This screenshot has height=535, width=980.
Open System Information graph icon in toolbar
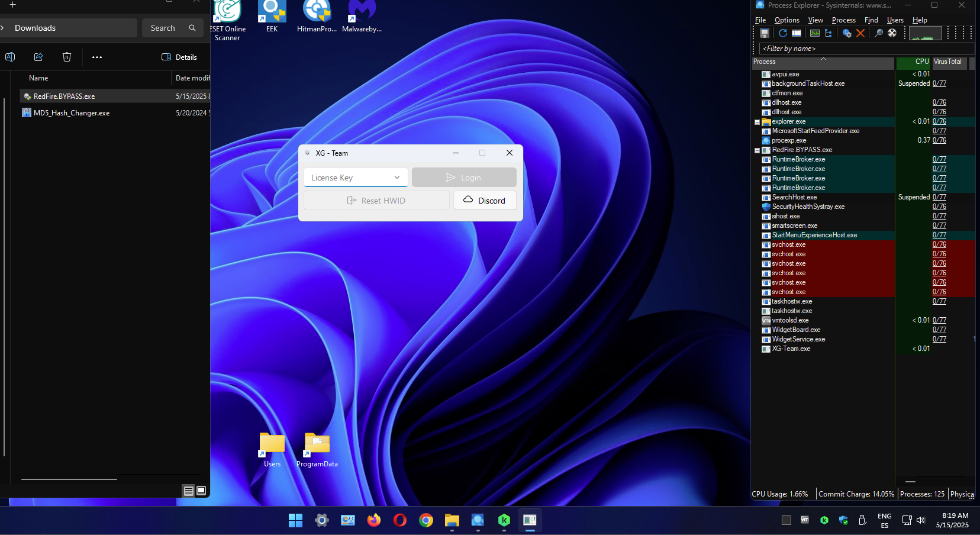(815, 33)
